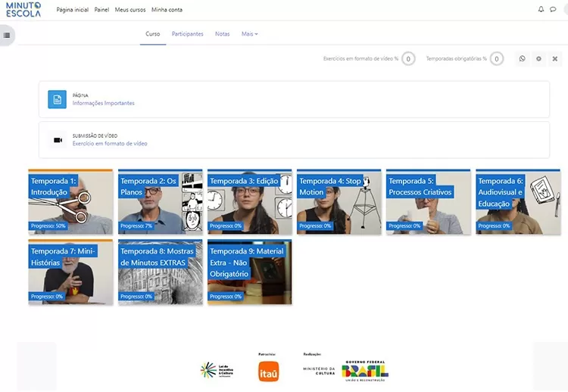Screen dimensions: 568x392
Task: Open the Informações Importantes link
Action: click(103, 103)
